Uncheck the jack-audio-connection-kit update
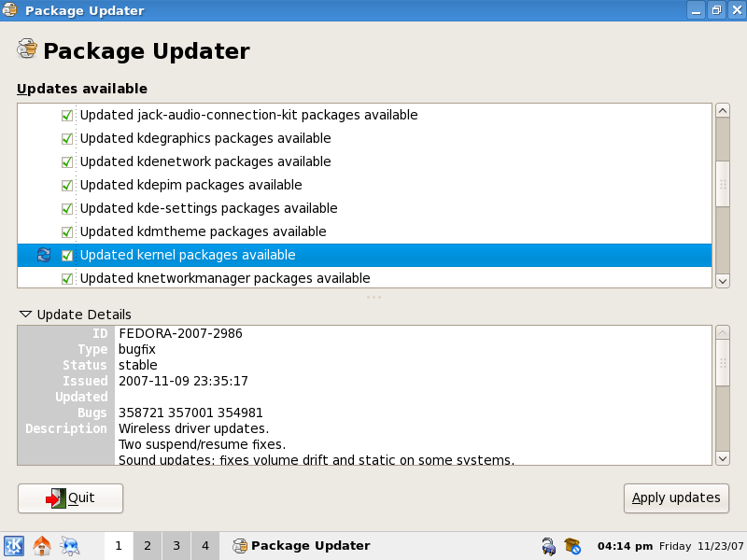This screenshot has height=560, width=747. (67, 115)
